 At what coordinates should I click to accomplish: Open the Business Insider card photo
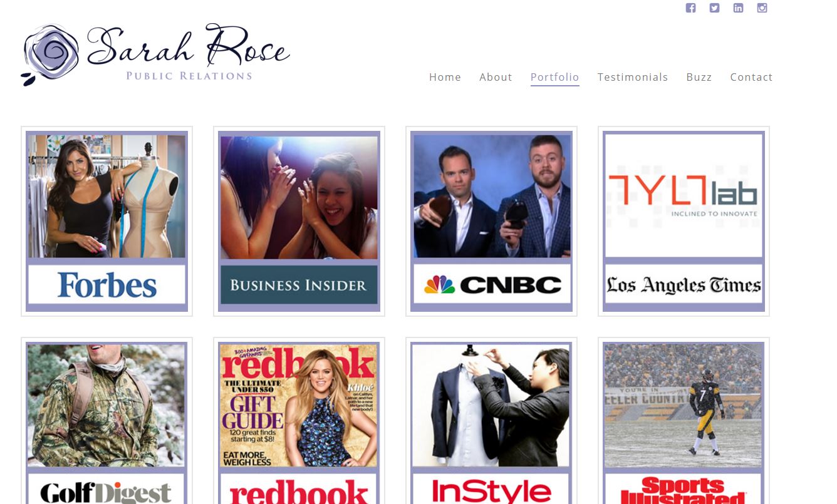[x=299, y=197]
